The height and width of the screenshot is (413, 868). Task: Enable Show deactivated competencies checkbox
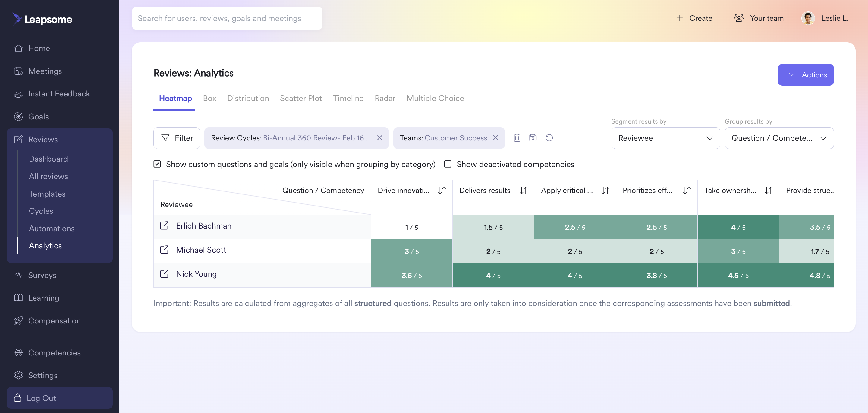(x=448, y=164)
